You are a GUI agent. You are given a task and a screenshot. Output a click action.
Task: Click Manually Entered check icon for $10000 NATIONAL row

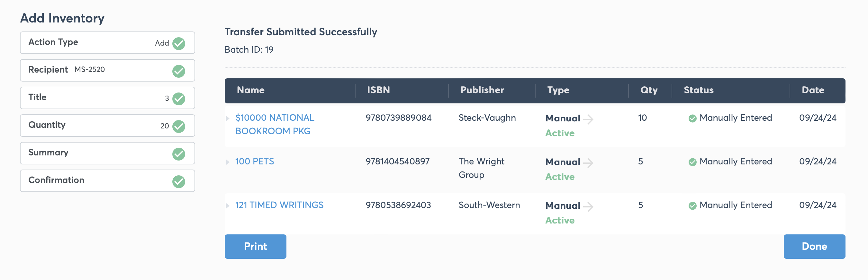pos(692,118)
